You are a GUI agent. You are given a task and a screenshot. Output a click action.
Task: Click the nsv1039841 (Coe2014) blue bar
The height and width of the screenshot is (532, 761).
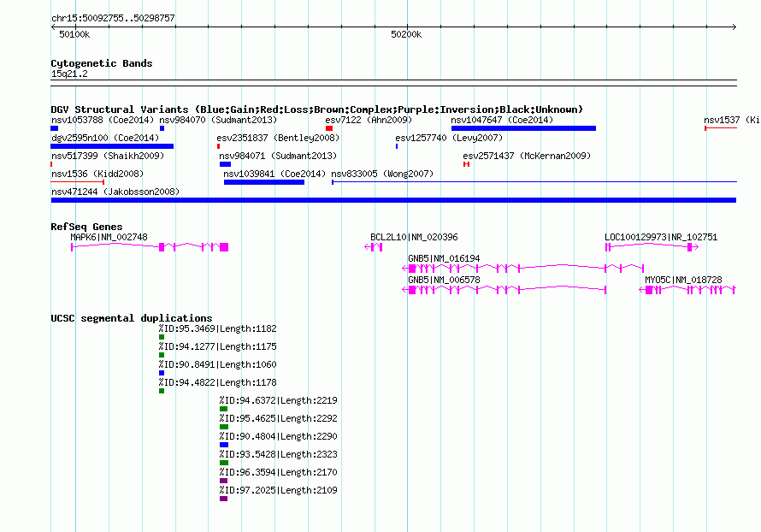(x=264, y=182)
